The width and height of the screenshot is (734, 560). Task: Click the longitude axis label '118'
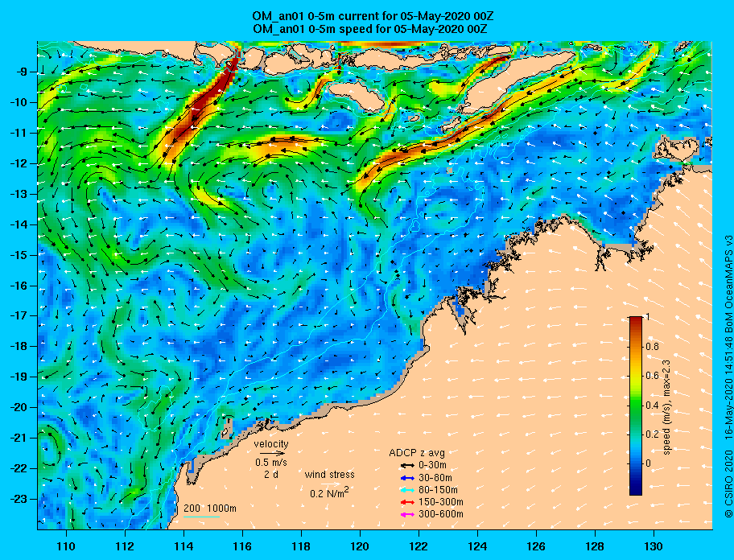click(301, 546)
